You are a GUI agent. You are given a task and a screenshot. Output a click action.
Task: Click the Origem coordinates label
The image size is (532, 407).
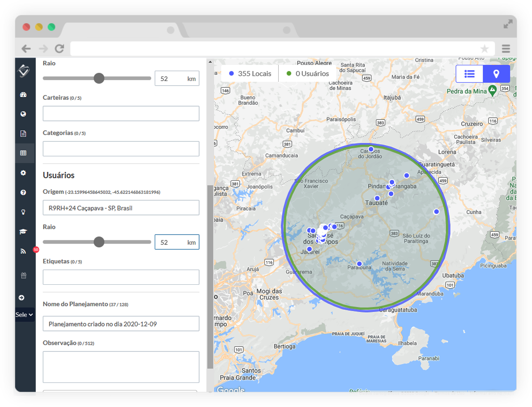coord(113,192)
